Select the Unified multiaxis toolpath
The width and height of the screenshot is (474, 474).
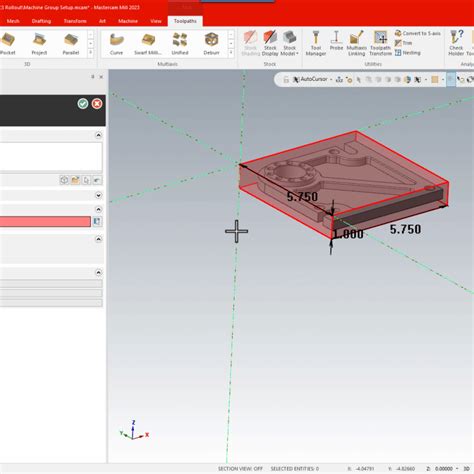(180, 43)
